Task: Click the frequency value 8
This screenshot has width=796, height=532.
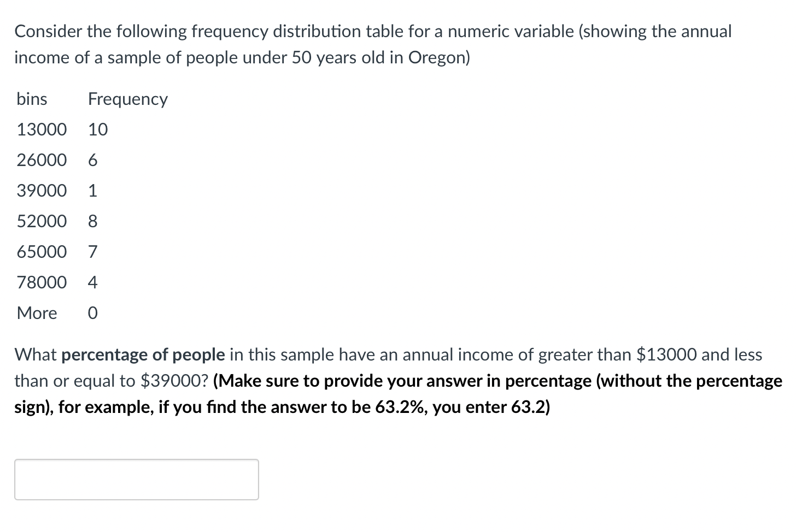Action: (92, 221)
